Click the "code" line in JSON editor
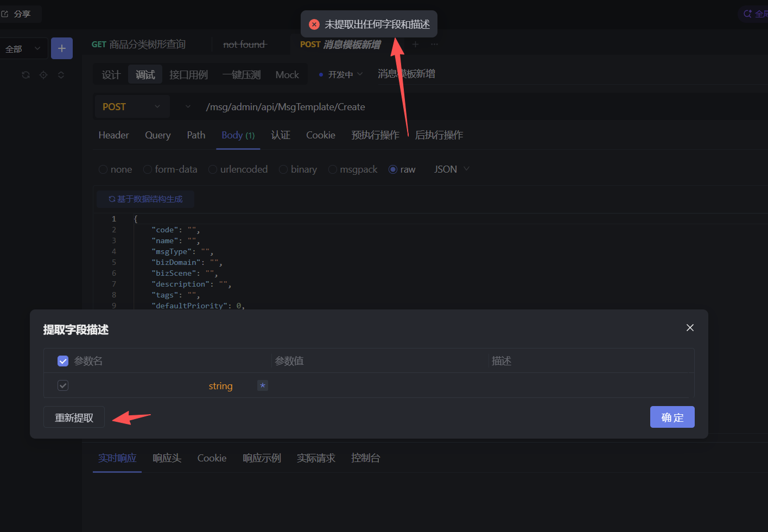 tap(175, 230)
